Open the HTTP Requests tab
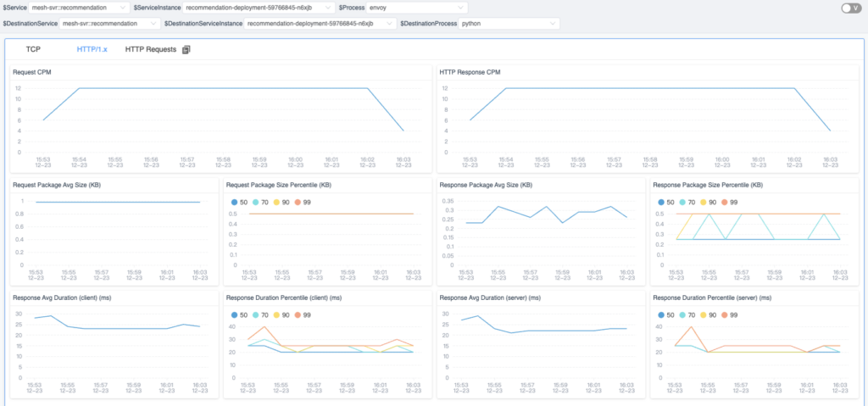The width and height of the screenshot is (868, 406). [151, 50]
